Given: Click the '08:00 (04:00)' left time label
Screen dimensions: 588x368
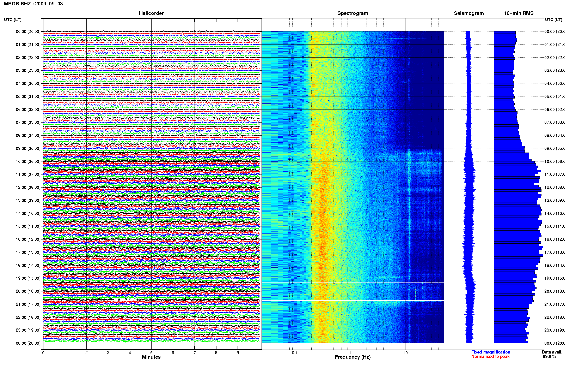Looking at the screenshot, I should 28,135.
